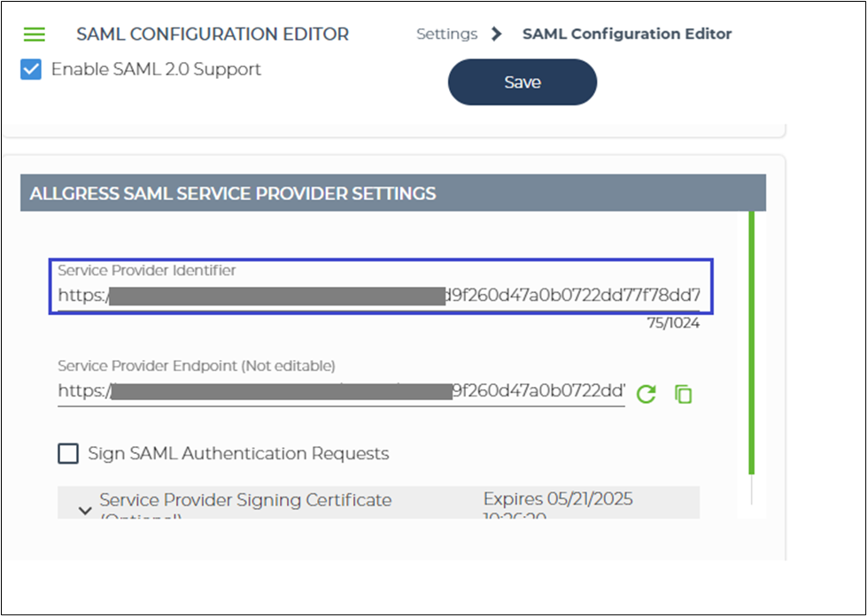Copy the Service Provider Endpoint URL
This screenshot has height=616, width=867.
click(x=683, y=394)
